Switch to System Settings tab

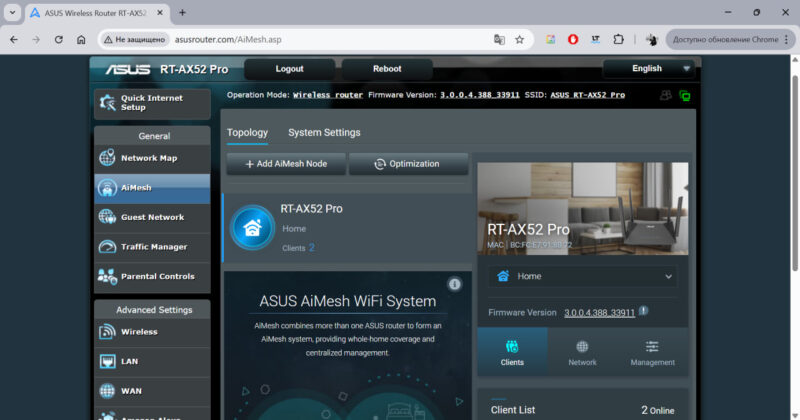324,133
